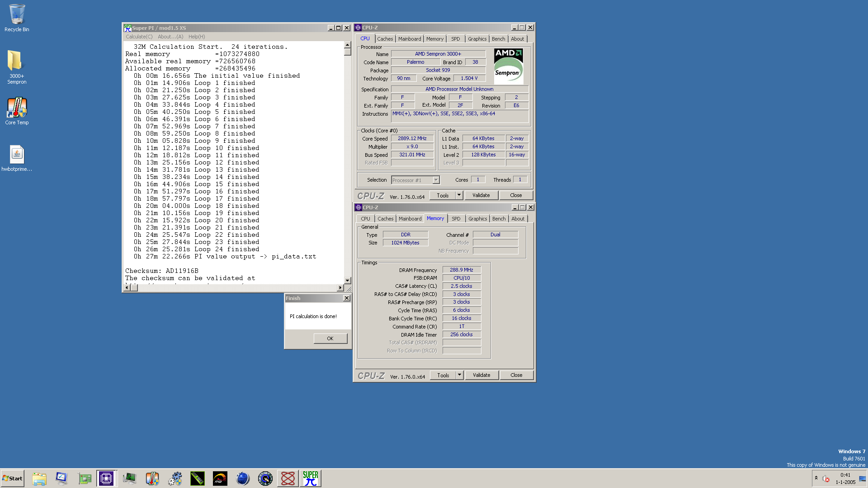Screen dimensions: 868x488
Task: Click Validate in lower CPU-Z window
Action: tap(481, 375)
